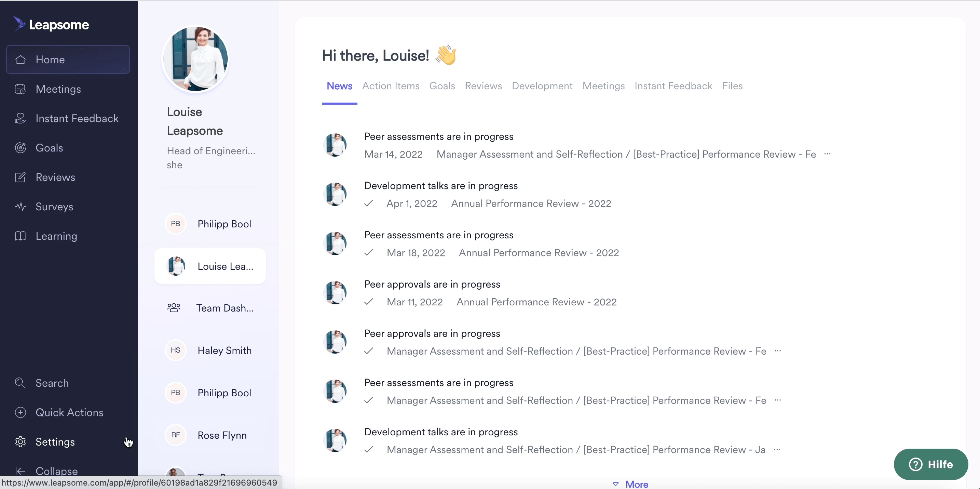980x489 pixels.
Task: Click the Team Dashboard people icon
Action: 174,308
